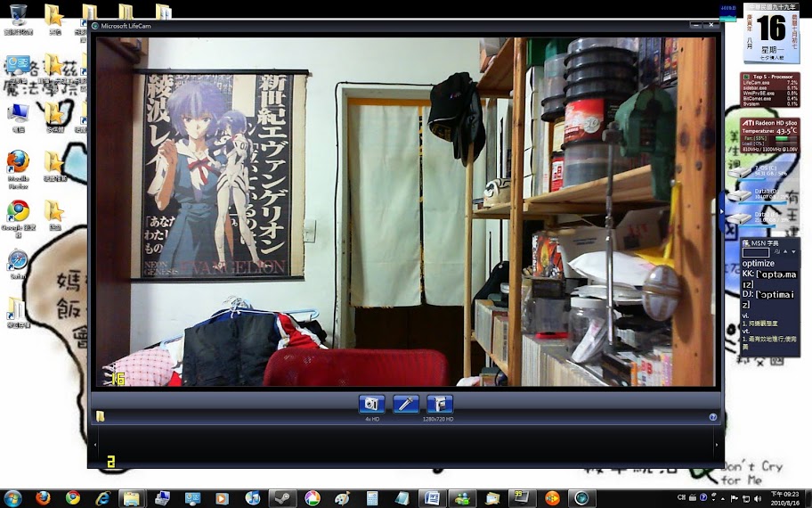Open Picasa from the taskbar
This screenshot has height=508, width=812.
(313, 498)
